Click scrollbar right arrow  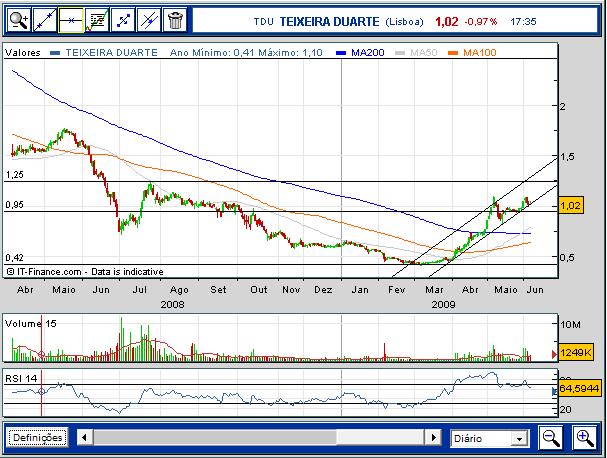(434, 438)
